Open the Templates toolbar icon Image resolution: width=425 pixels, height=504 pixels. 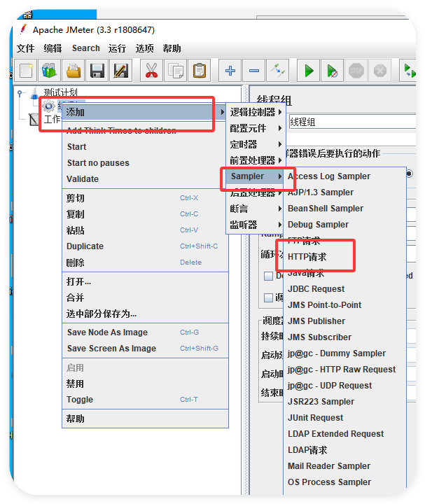coord(50,71)
